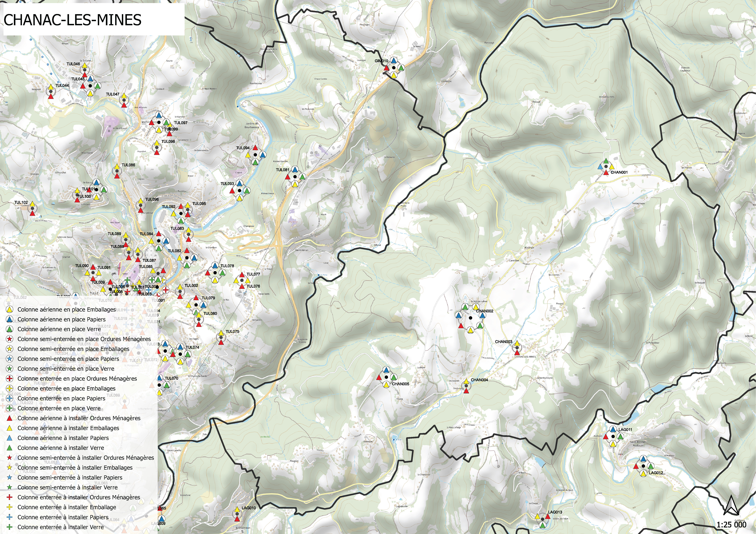Click the red triangle at LAG012 cluster

click(x=636, y=466)
